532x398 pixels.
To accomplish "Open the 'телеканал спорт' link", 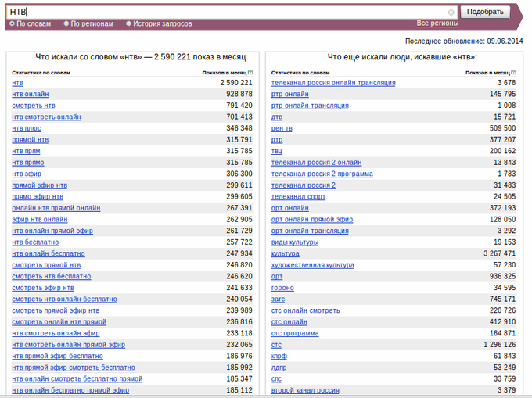I will click(298, 196).
